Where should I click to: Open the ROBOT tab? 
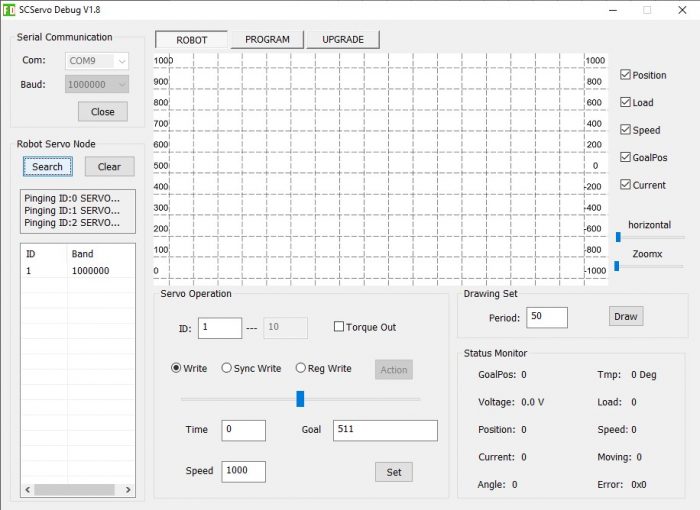point(192,40)
